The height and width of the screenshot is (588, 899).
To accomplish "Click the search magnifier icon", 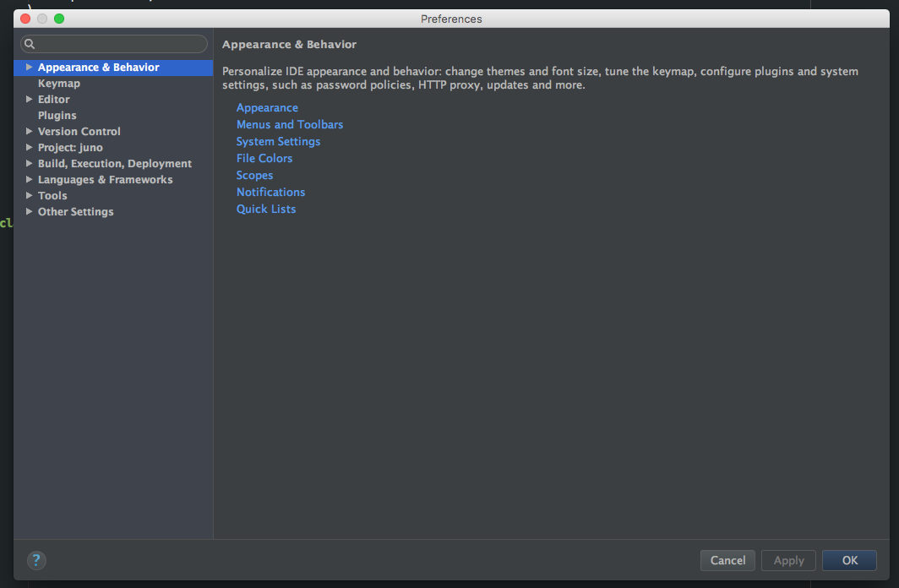I will (30, 44).
